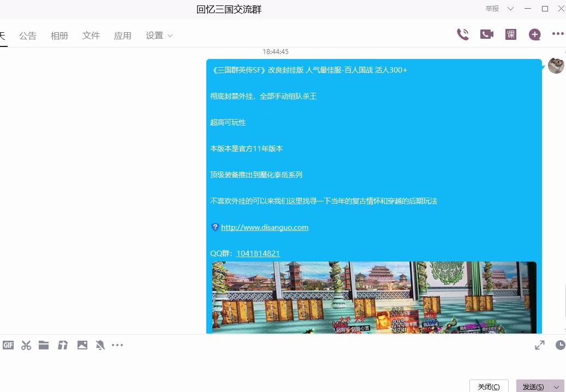Image resolution: width=566 pixels, height=392 pixels.
Task: Open the send options arrow beside 发送
Action: [x=556, y=387]
